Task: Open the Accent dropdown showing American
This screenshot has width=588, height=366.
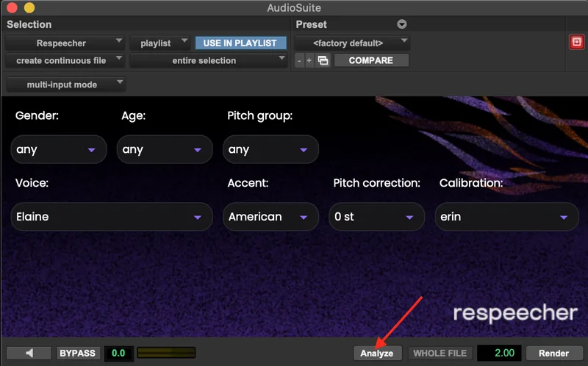Action: click(270, 216)
